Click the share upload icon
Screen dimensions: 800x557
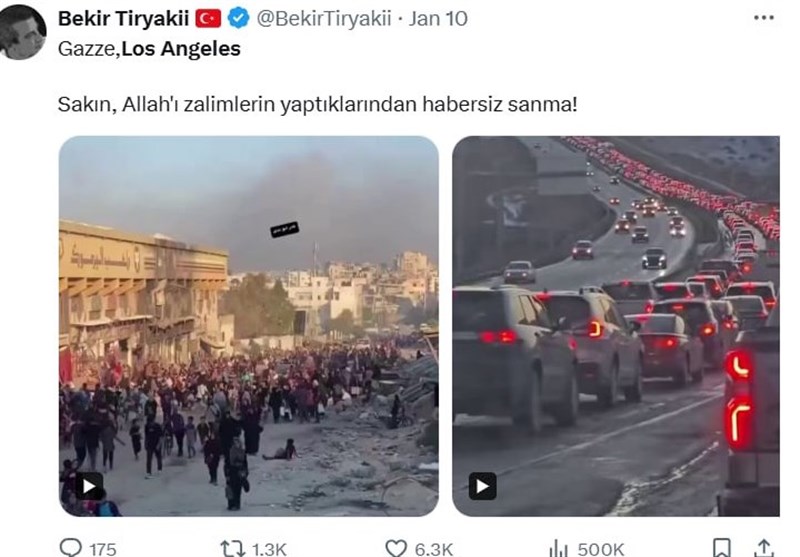[x=763, y=548]
